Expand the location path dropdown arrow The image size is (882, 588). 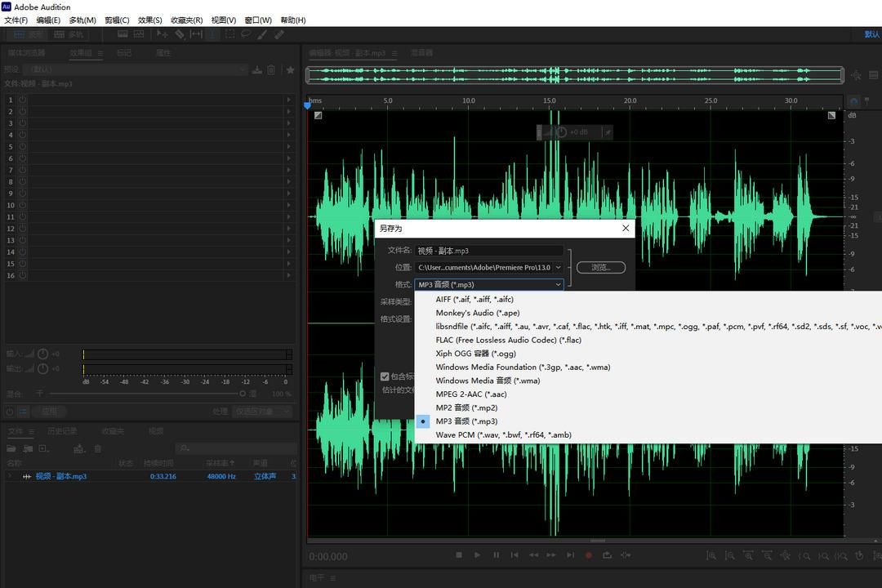[x=558, y=267]
